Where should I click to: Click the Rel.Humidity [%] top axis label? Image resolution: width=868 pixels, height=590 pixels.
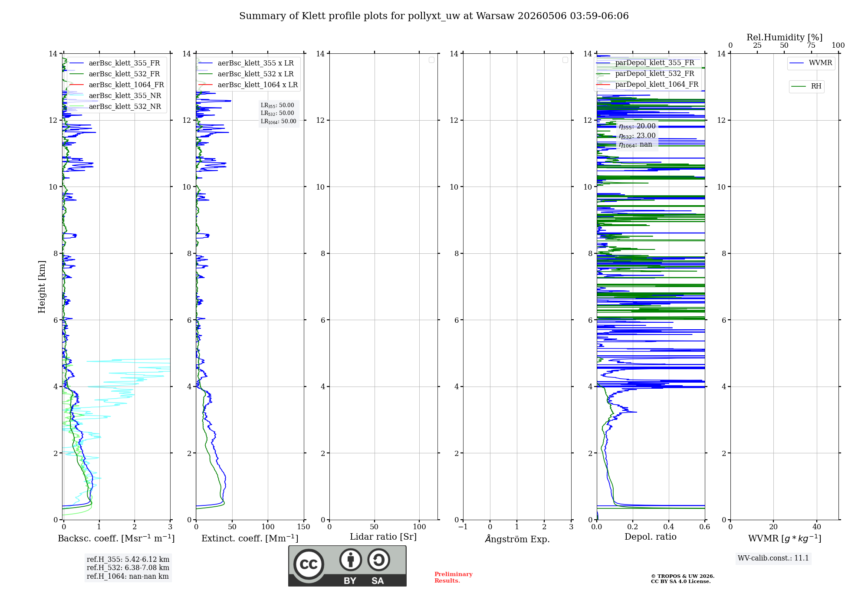(x=785, y=37)
